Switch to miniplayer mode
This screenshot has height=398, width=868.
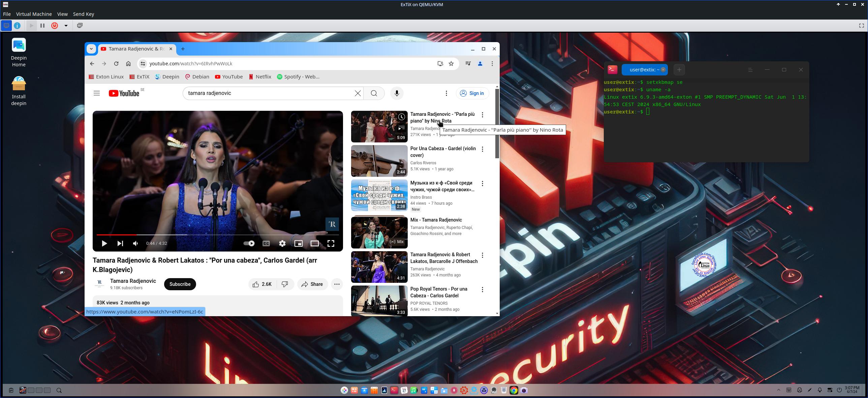pyautogui.click(x=299, y=243)
